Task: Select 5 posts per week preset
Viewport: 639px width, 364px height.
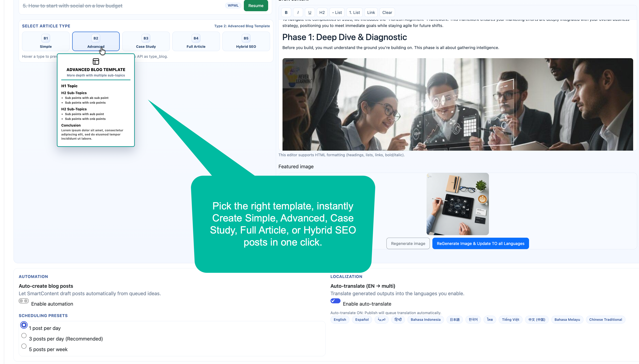Action: pos(24,346)
